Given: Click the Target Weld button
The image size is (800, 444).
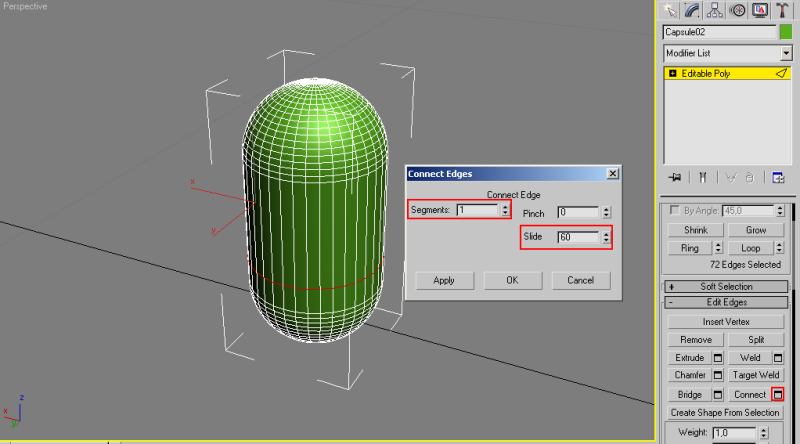Looking at the screenshot, I should tap(756, 375).
